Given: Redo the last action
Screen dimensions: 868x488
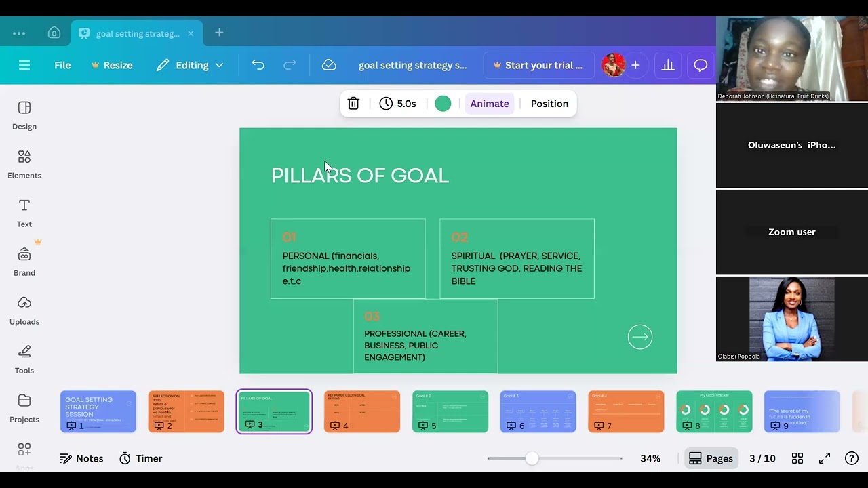Looking at the screenshot, I should (x=290, y=65).
